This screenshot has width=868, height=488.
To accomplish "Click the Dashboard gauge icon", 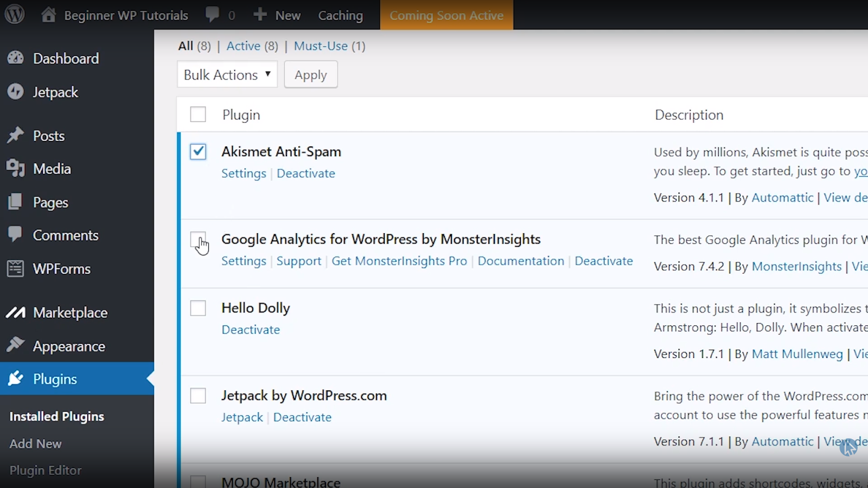I will click(x=16, y=58).
